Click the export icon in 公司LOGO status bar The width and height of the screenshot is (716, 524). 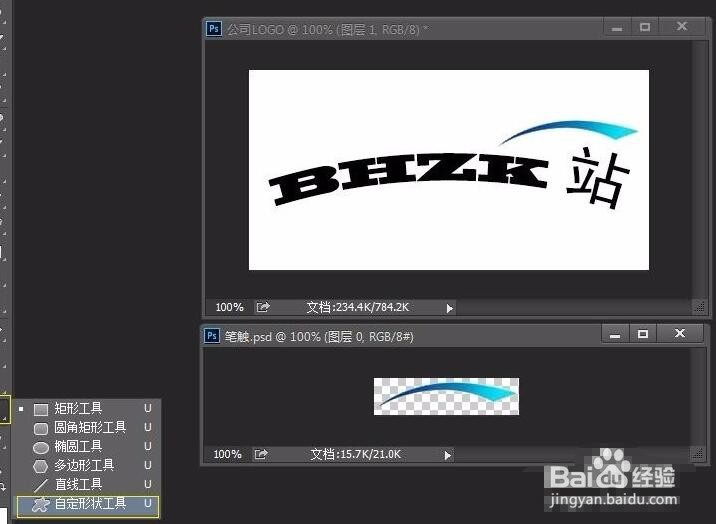point(263,307)
